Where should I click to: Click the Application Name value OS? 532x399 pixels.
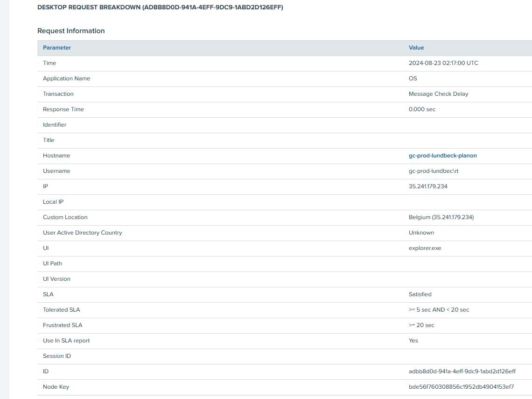(413, 78)
